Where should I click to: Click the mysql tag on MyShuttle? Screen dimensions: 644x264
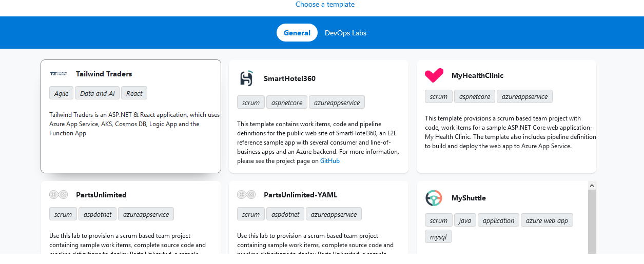point(438,236)
